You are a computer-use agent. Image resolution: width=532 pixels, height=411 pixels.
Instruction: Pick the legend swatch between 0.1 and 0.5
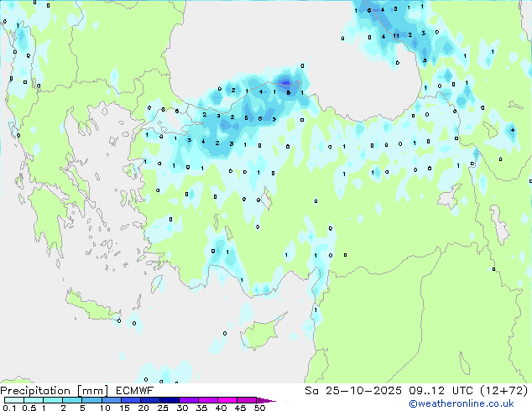click(x=14, y=400)
